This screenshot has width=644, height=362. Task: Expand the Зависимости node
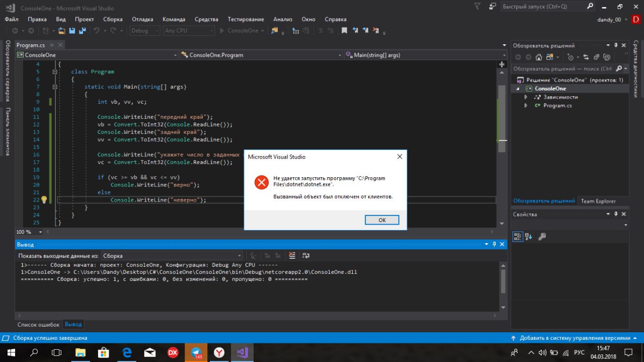point(526,97)
